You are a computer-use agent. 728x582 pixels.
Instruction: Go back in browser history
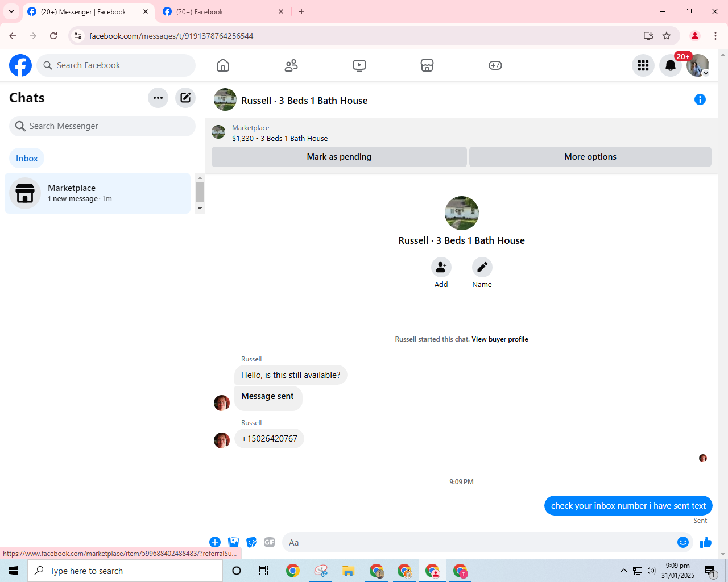coord(13,36)
